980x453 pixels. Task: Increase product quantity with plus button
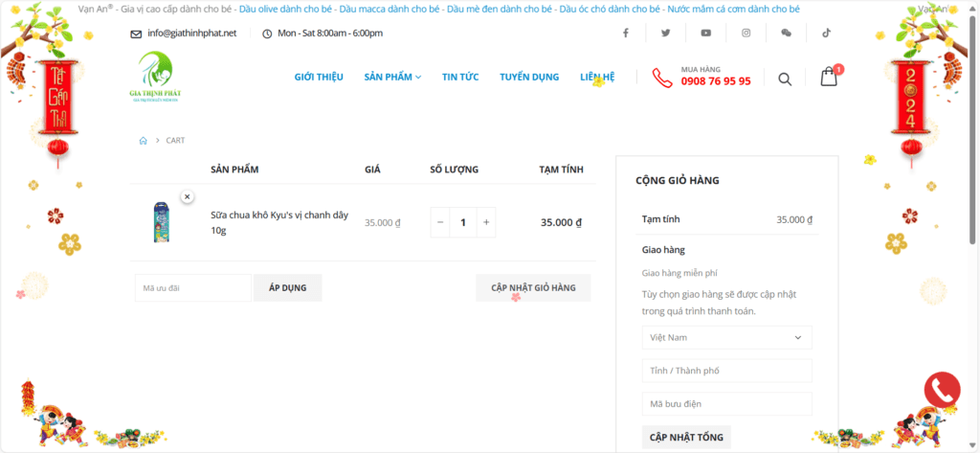point(486,222)
